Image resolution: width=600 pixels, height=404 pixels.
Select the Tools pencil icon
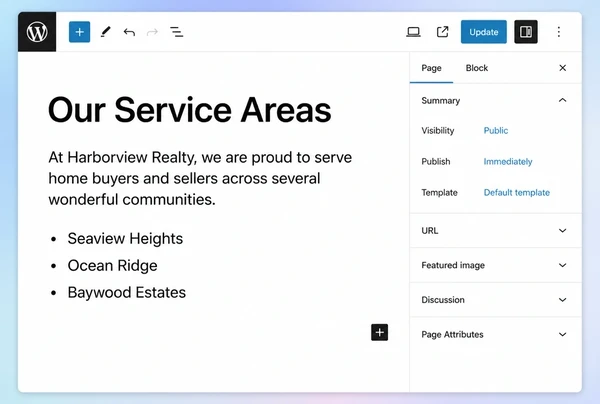pyautogui.click(x=105, y=32)
